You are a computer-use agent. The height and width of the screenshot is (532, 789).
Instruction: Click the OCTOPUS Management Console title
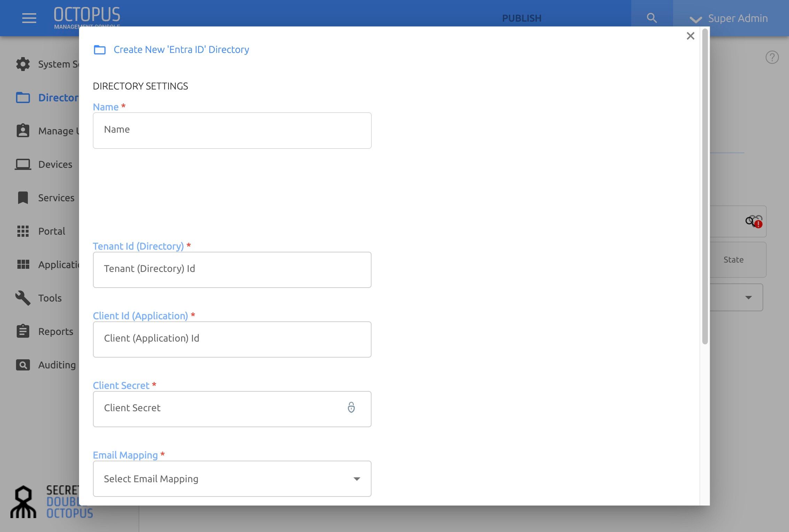pos(87,17)
